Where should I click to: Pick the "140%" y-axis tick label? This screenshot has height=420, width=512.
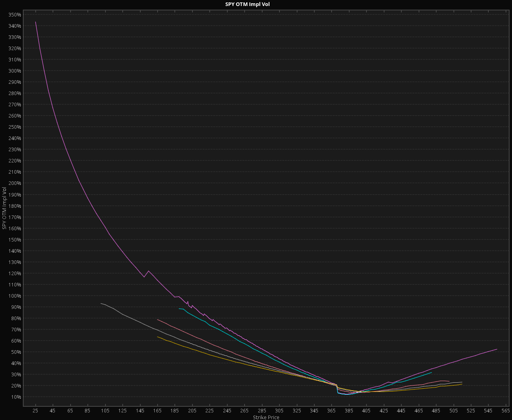[x=14, y=251]
